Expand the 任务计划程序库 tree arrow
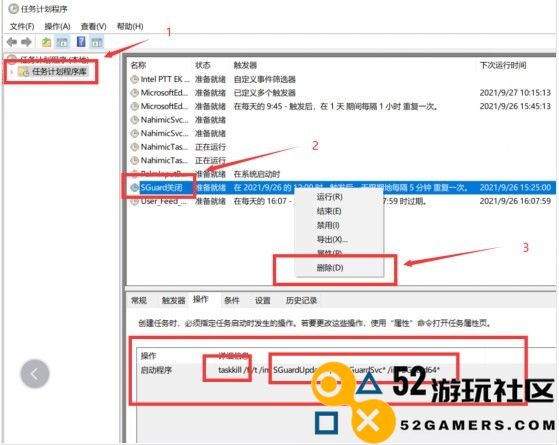This screenshot has width=559, height=445. click(12, 72)
